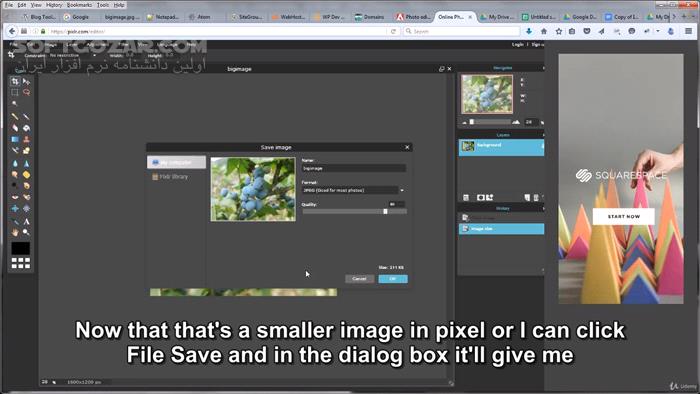This screenshot has height=394, width=700.
Task: Click the add layer mask icon
Action: (481, 197)
